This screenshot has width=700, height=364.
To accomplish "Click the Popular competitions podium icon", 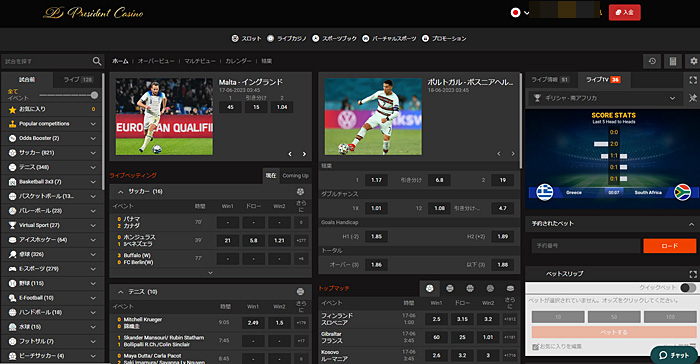I will pyautogui.click(x=12, y=124).
